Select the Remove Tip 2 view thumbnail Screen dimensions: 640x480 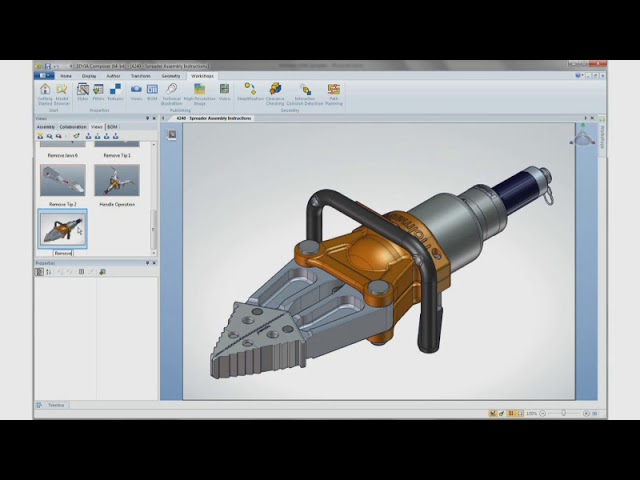click(x=63, y=180)
